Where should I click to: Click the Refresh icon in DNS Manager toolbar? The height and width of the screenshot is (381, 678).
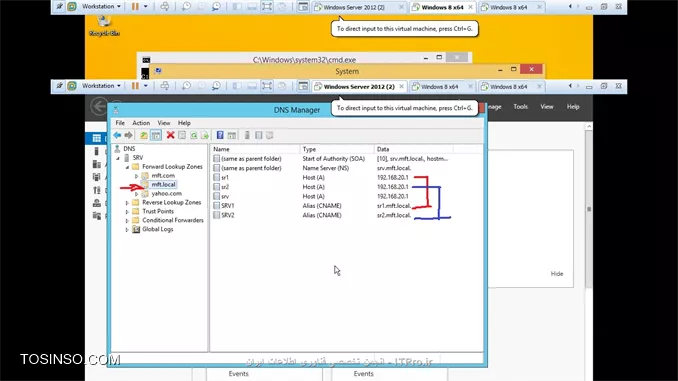(194, 135)
